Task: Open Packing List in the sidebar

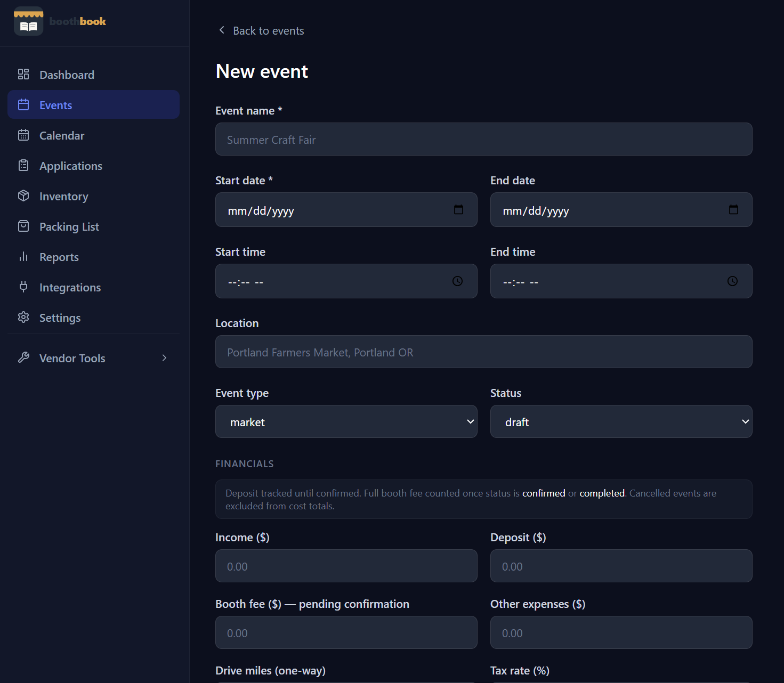Action: 93,226
